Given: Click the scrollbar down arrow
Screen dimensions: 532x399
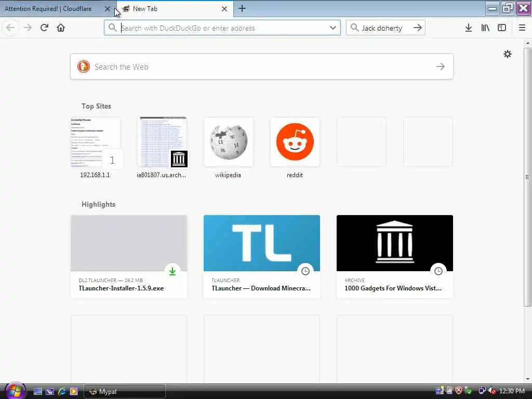Looking at the screenshot, I should pyautogui.click(x=528, y=379).
